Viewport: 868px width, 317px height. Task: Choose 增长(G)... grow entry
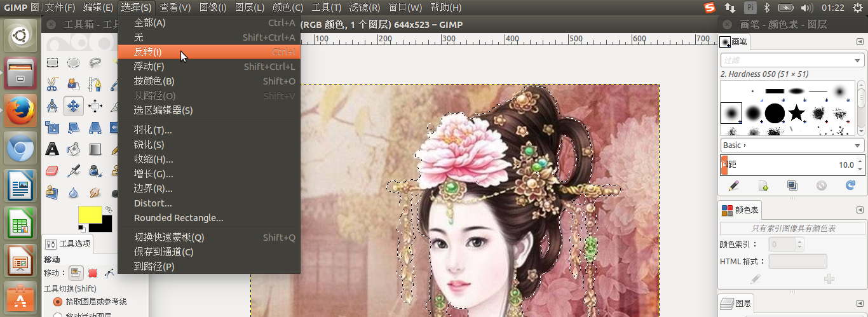tap(209, 173)
